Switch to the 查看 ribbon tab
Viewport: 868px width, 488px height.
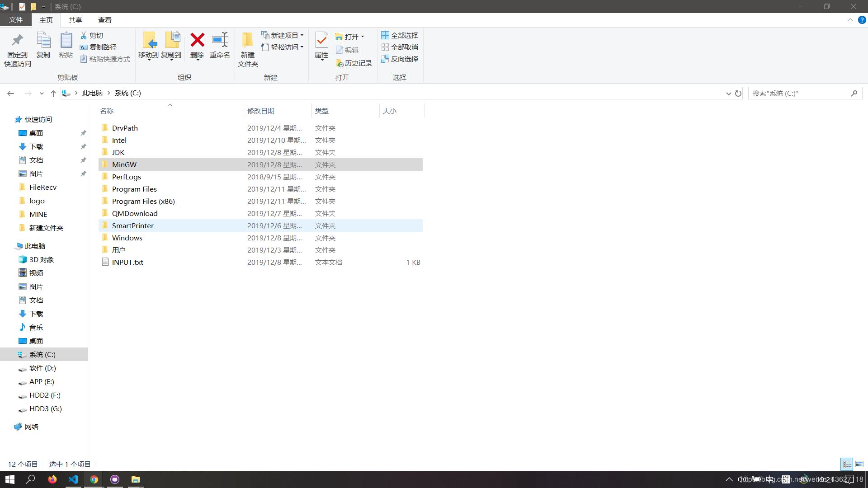(x=105, y=20)
